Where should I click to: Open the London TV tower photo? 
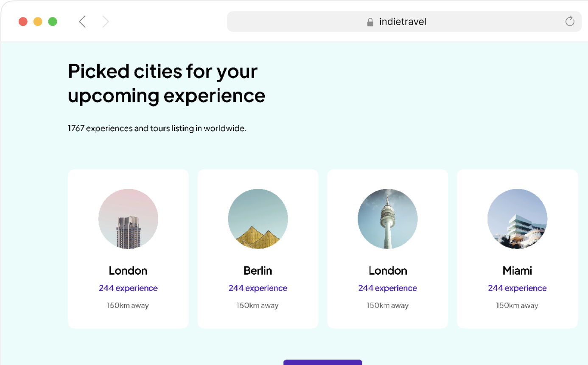(388, 219)
